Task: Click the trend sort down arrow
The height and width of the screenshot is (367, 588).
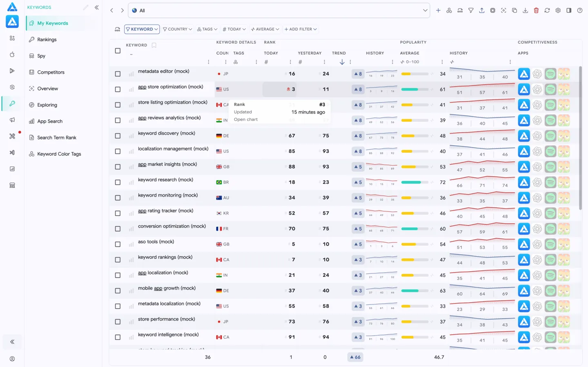Action: coord(342,62)
